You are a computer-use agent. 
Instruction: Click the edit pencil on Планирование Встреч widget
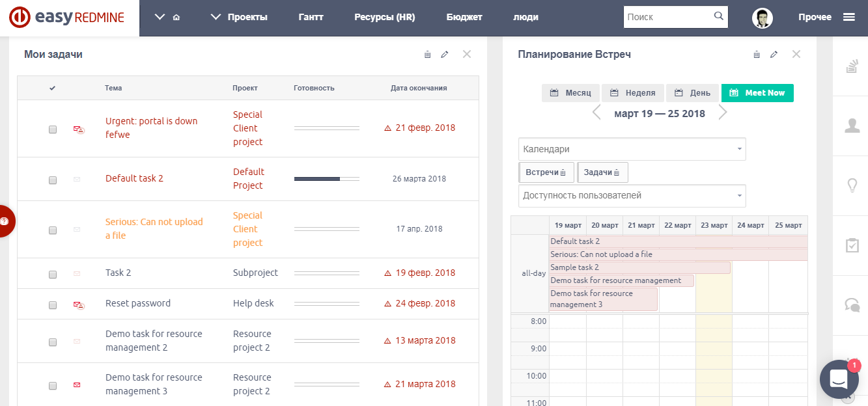[x=774, y=55]
